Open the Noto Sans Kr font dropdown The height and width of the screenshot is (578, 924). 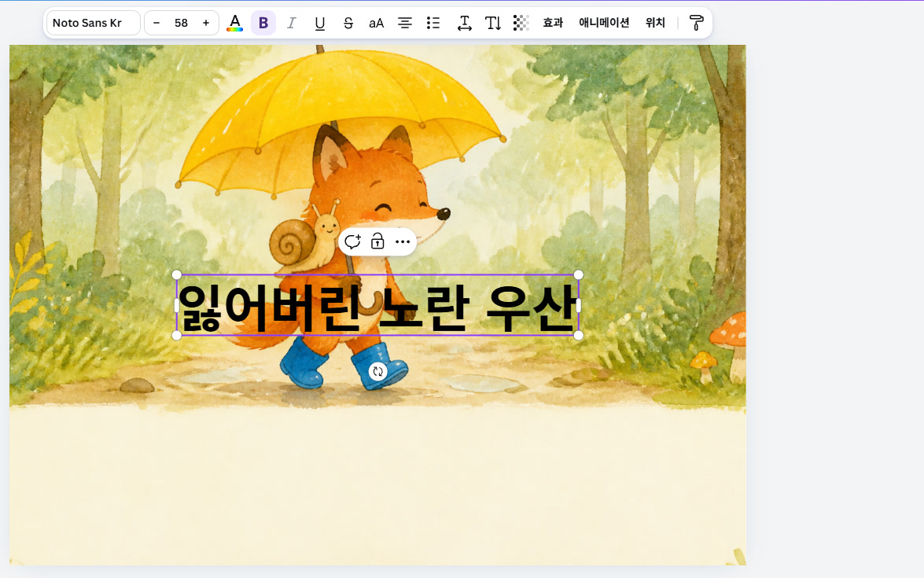[x=93, y=23]
